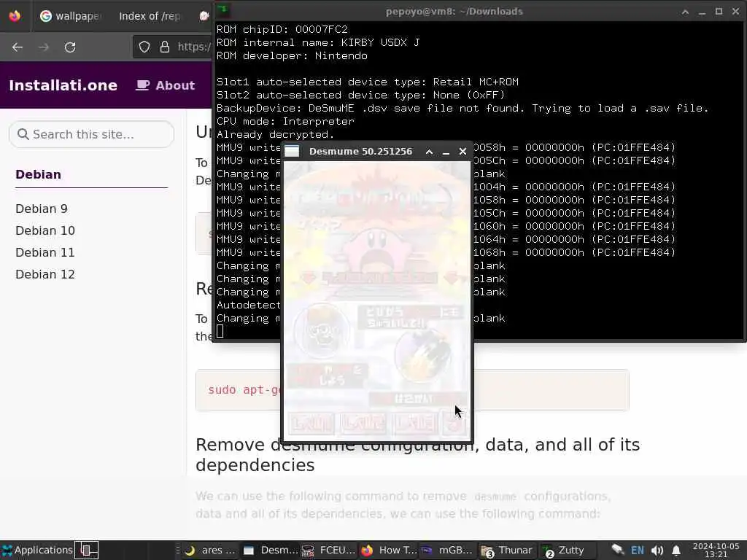Switch to the Index of /rep tab
Viewport: 747px width, 560px height.
(150, 16)
